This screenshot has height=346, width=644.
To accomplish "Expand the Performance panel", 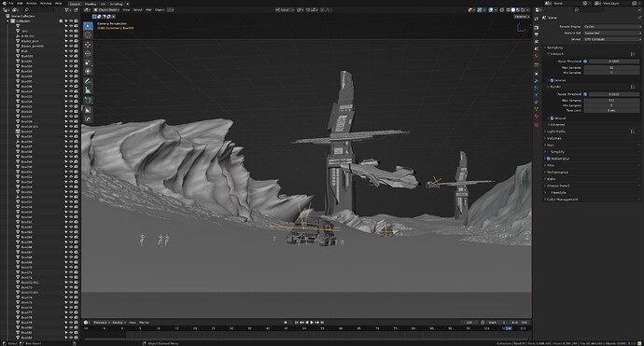I will click(556, 173).
